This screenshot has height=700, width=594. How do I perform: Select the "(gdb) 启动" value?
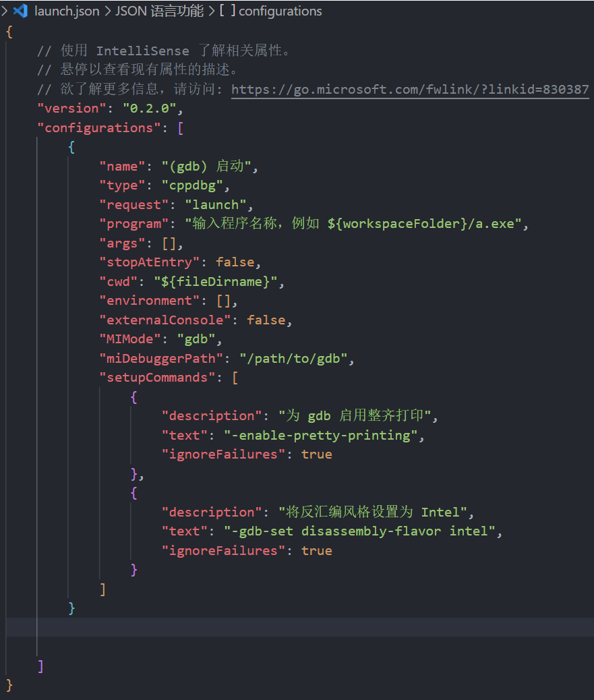(x=206, y=167)
